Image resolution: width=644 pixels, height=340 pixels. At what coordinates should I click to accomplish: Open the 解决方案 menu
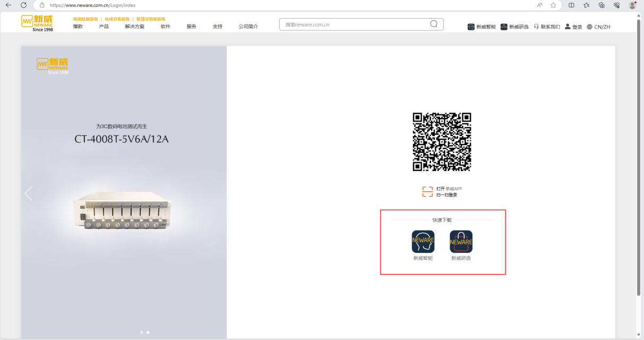coord(135,27)
